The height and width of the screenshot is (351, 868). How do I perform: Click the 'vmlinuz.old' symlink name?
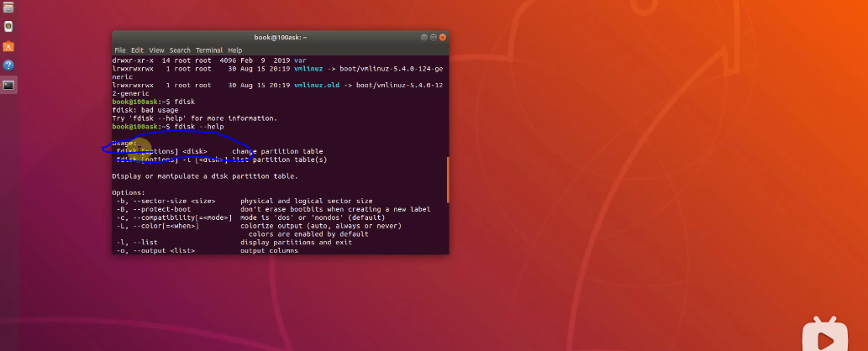pos(316,86)
